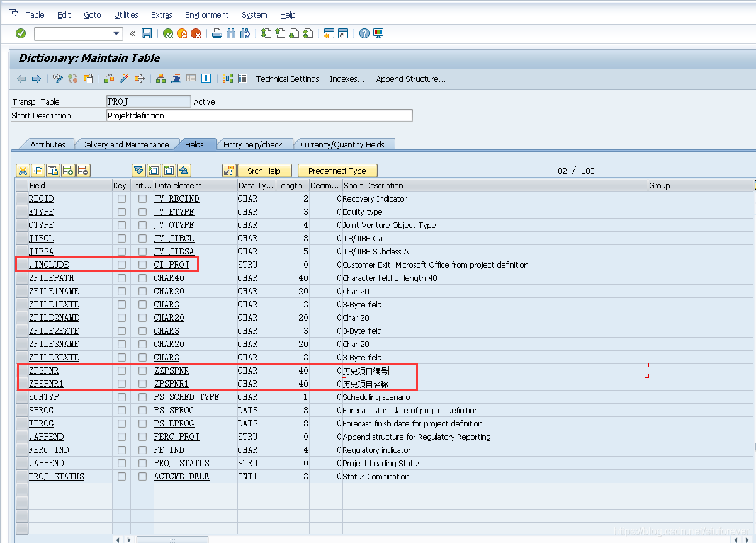Click the Expand All Includes icon
This screenshot has height=543, width=756.
coord(138,170)
